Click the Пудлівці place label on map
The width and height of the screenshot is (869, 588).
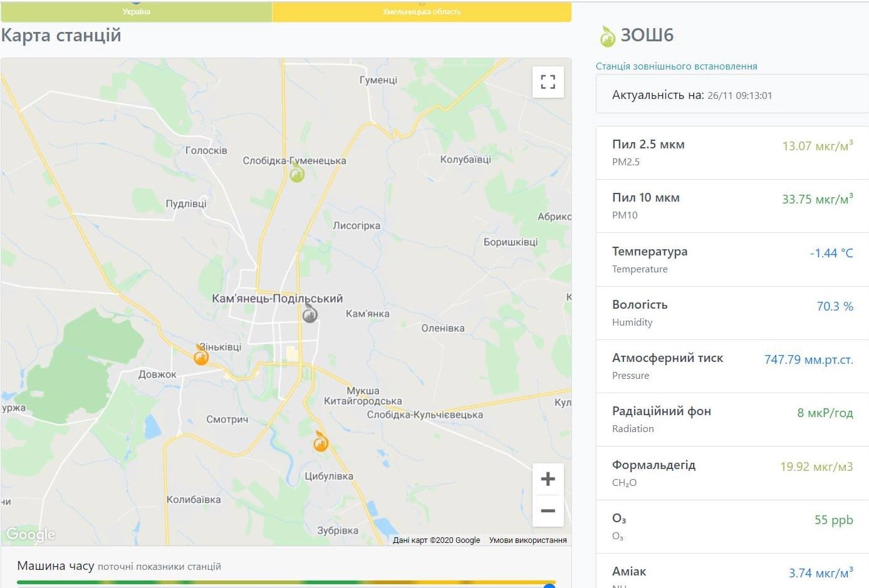tap(186, 204)
